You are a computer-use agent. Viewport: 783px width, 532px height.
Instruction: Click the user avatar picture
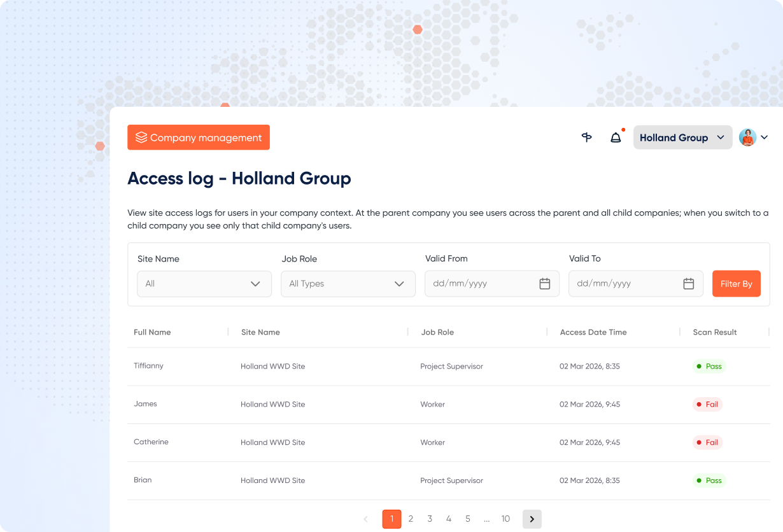pyautogui.click(x=747, y=137)
